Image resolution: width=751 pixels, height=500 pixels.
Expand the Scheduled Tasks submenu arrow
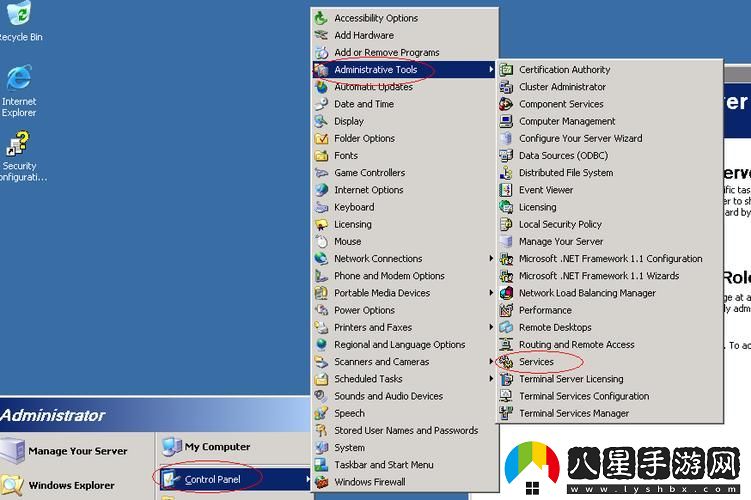[491, 379]
